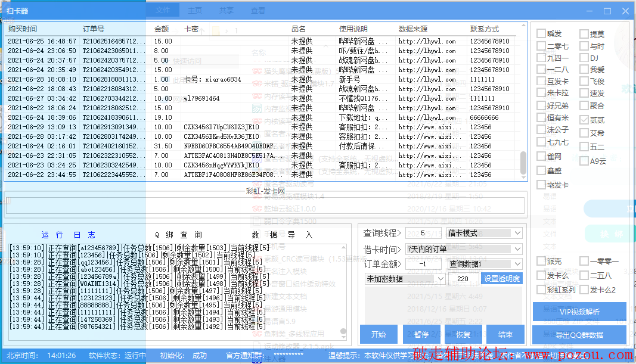
Task: Check the 瞬发 checkbox
Action: point(541,34)
